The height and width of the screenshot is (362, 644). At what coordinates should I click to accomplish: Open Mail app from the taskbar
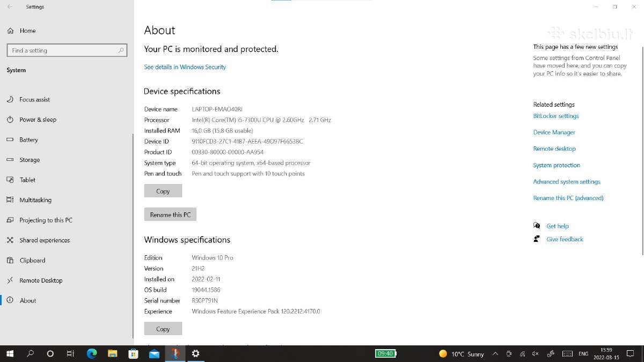pos(154,353)
